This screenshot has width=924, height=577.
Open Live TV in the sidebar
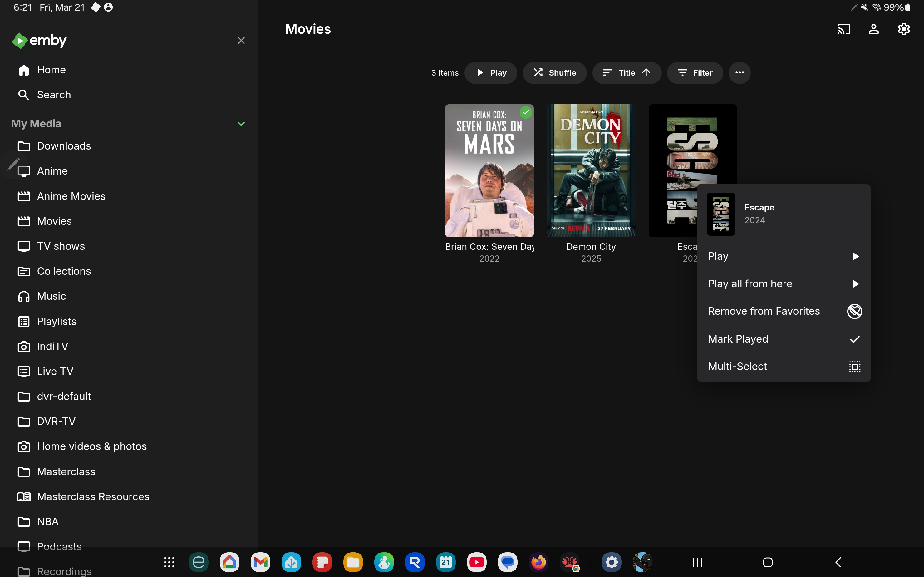pyautogui.click(x=55, y=371)
